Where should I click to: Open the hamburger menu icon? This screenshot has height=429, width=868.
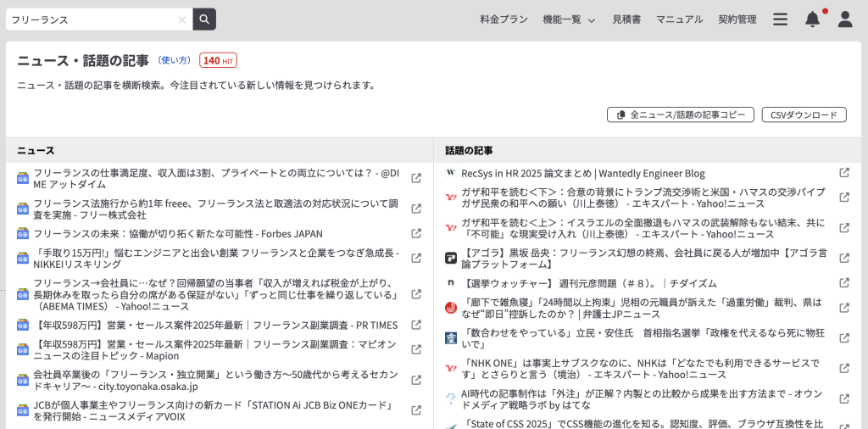780,19
